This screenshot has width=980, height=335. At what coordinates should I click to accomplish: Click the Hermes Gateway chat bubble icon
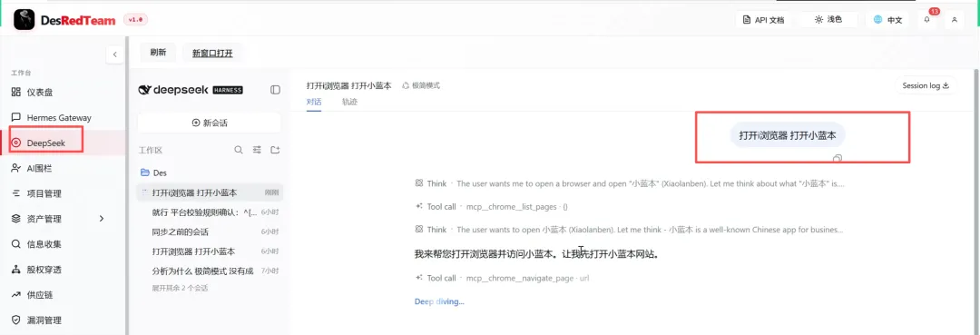click(16, 117)
